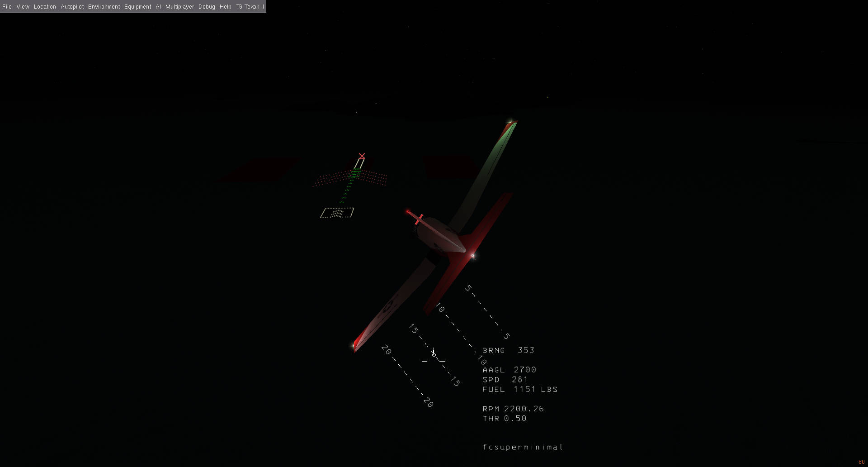
Task: Open the Help menu
Action: [225, 6]
